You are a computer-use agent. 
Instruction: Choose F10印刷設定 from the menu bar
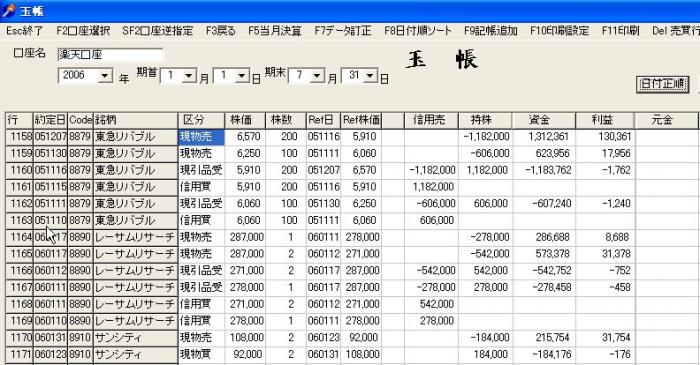tap(559, 31)
